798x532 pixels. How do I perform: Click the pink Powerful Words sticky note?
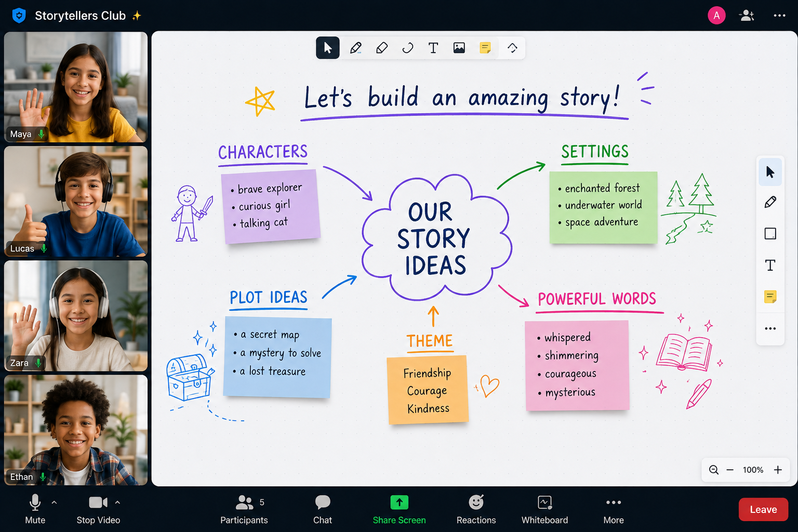(577, 365)
